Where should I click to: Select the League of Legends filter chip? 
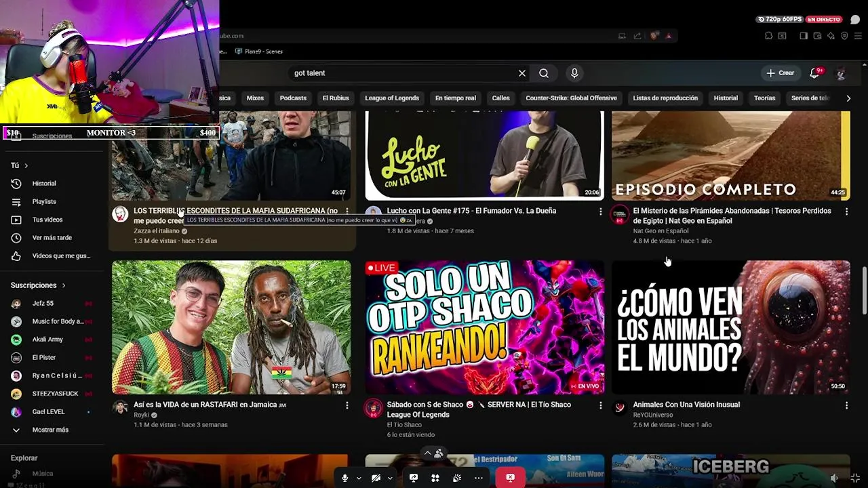click(x=392, y=98)
